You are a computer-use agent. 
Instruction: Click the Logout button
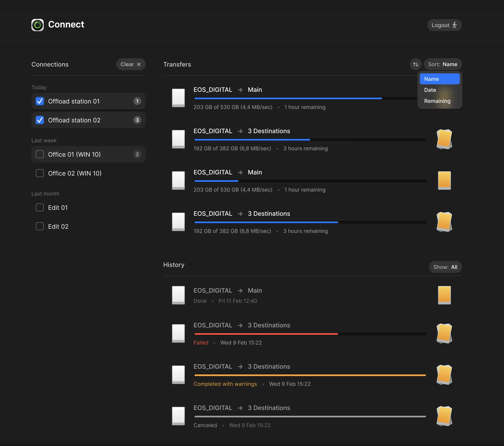[444, 25]
